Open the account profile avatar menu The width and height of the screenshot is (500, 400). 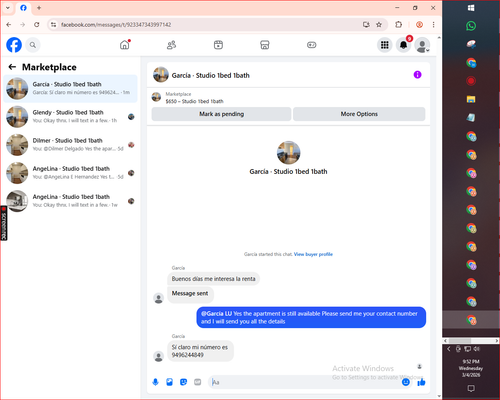click(x=422, y=45)
